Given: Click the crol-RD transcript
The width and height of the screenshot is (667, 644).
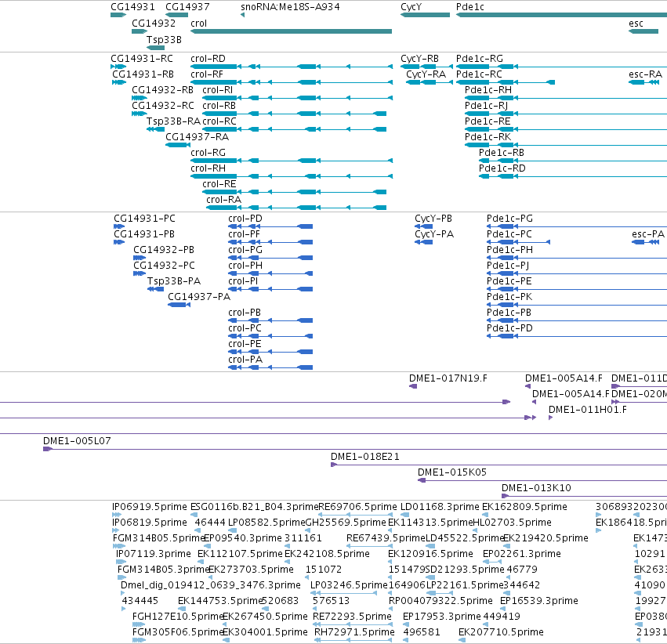Looking at the screenshot, I should [291, 67].
